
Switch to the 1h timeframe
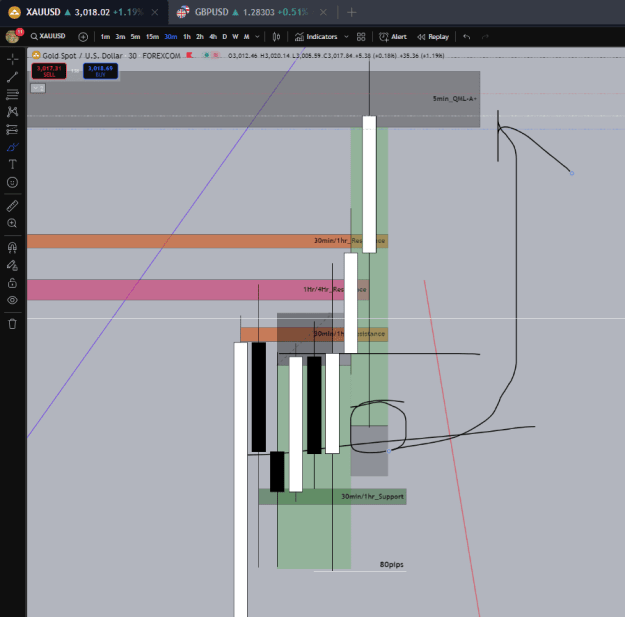point(187,37)
